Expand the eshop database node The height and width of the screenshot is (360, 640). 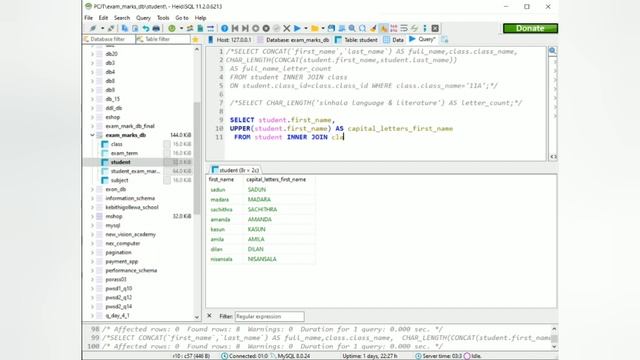pos(93,117)
